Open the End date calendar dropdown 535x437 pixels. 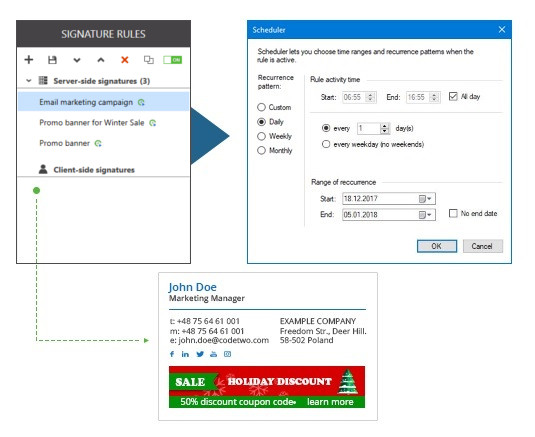pos(425,215)
